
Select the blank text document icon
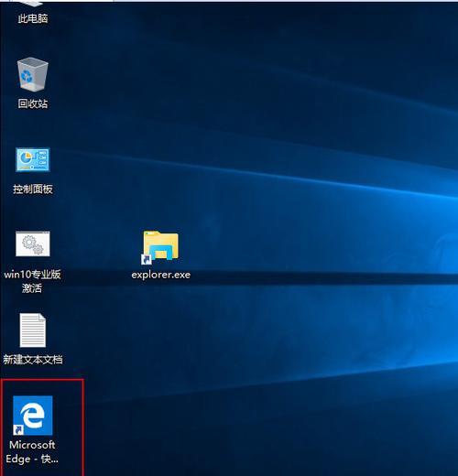click(33, 330)
